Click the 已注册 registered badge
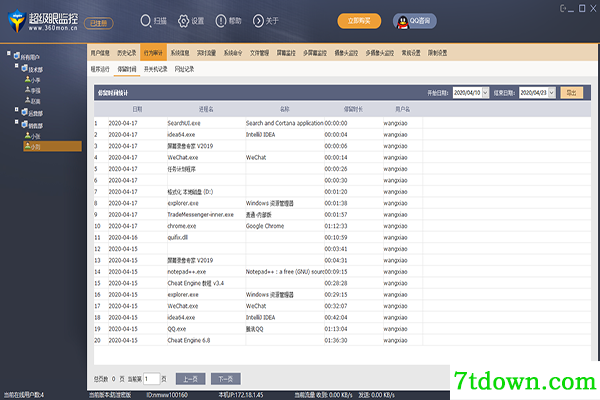Screen dimensions: 600x400 [x=99, y=23]
